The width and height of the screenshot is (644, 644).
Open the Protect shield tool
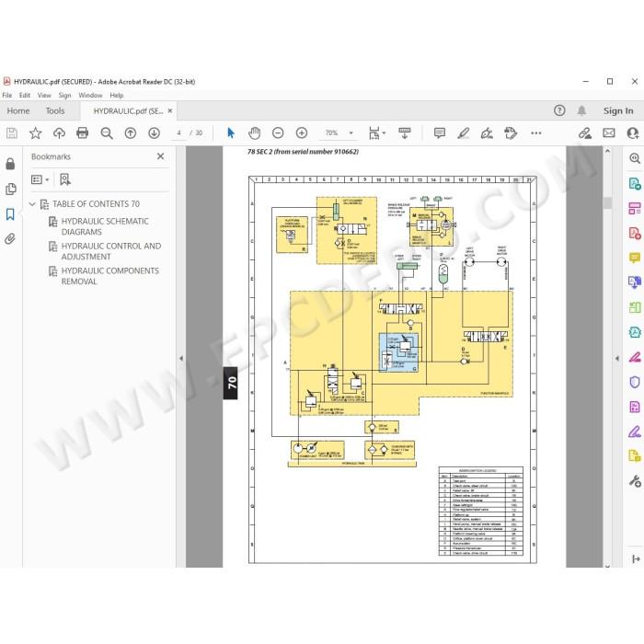(x=635, y=382)
